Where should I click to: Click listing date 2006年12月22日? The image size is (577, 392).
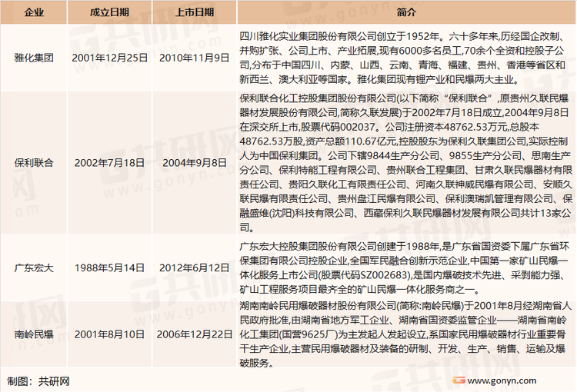[195, 334]
